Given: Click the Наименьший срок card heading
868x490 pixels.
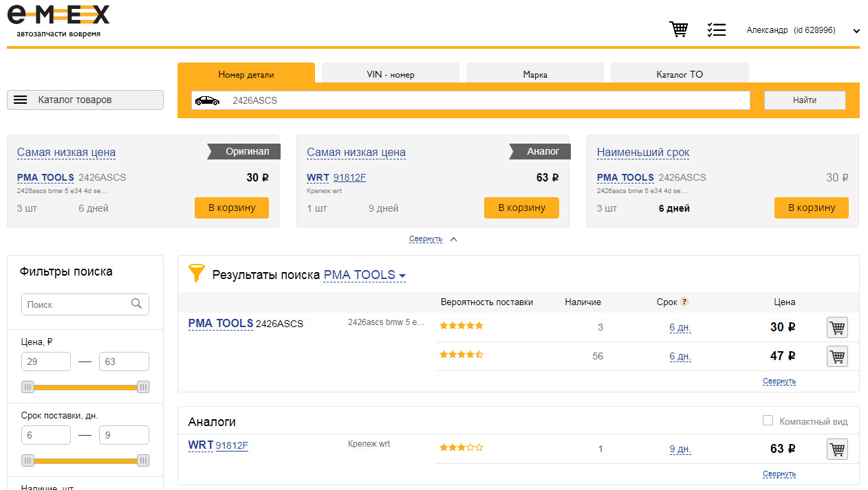Looking at the screenshot, I should [643, 153].
